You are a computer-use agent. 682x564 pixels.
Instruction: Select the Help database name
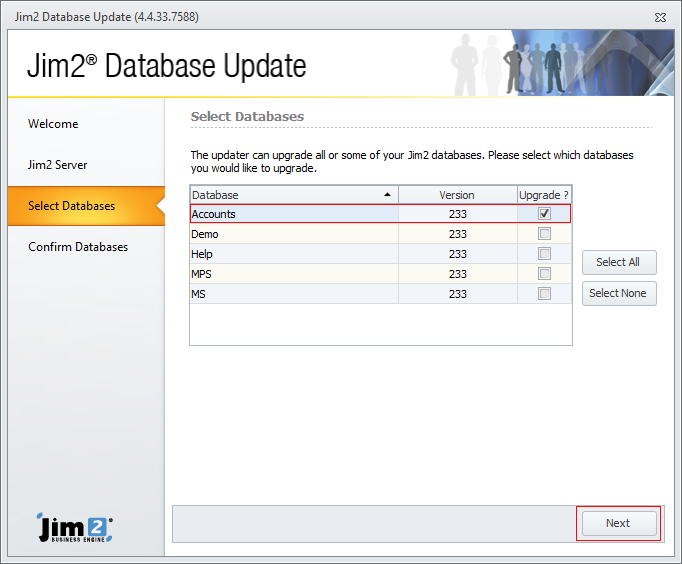tap(202, 254)
